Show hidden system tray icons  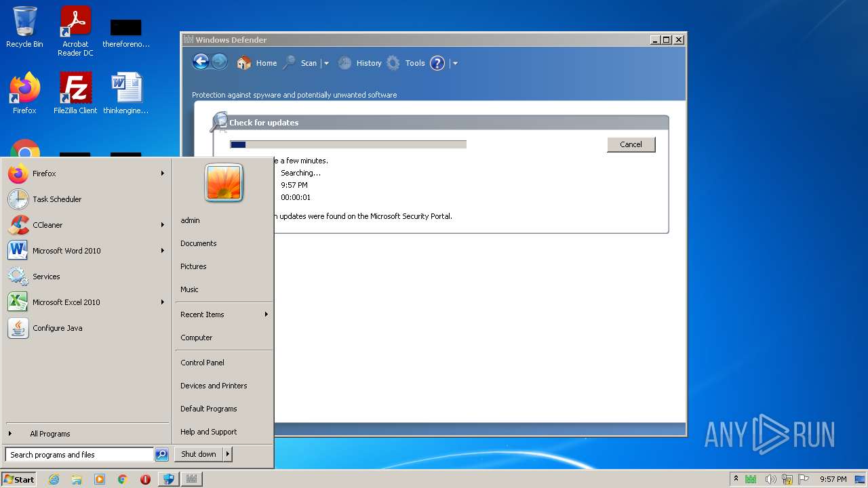736,479
